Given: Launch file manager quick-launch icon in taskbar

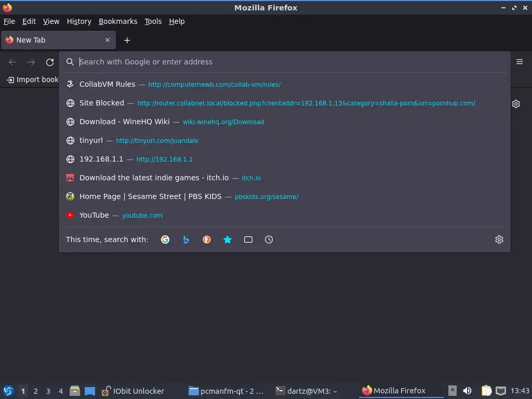Looking at the screenshot, I should click(x=75, y=391).
